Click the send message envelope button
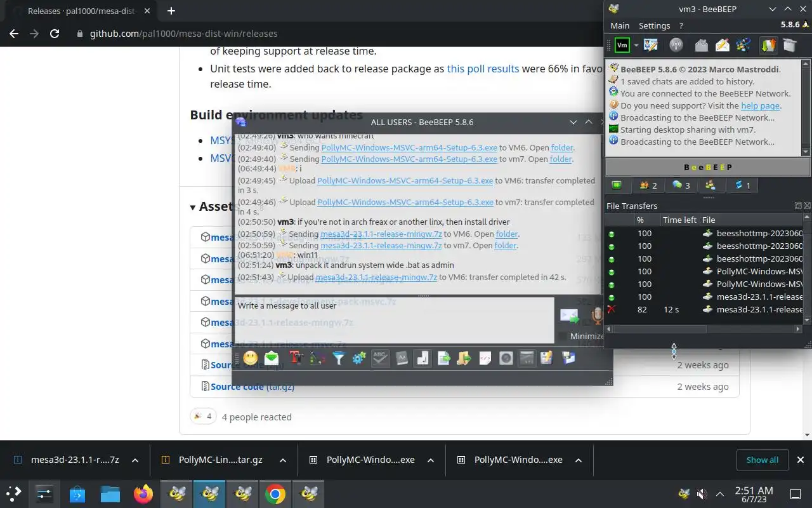Image resolution: width=812 pixels, height=508 pixels. (x=569, y=316)
